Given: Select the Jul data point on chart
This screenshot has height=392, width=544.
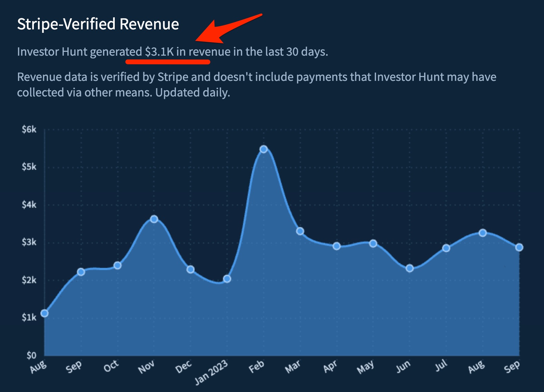Looking at the screenshot, I should [x=446, y=248].
